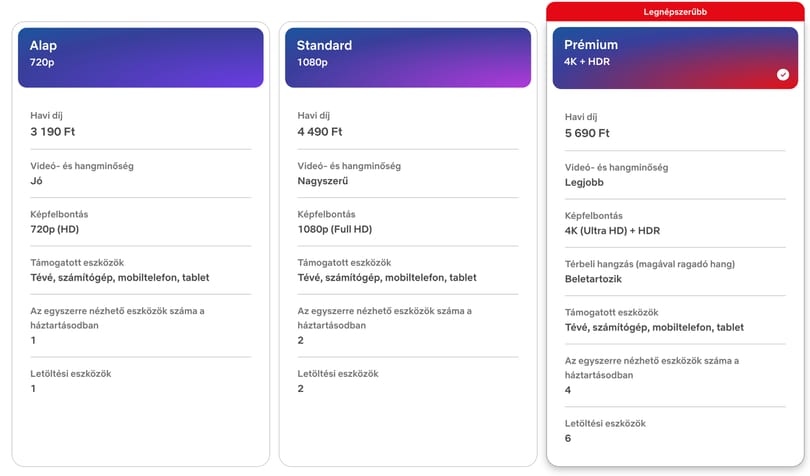This screenshot has width=810, height=476.
Task: Click Letöltési eszközök label in Prémium card
Action: click(605, 423)
